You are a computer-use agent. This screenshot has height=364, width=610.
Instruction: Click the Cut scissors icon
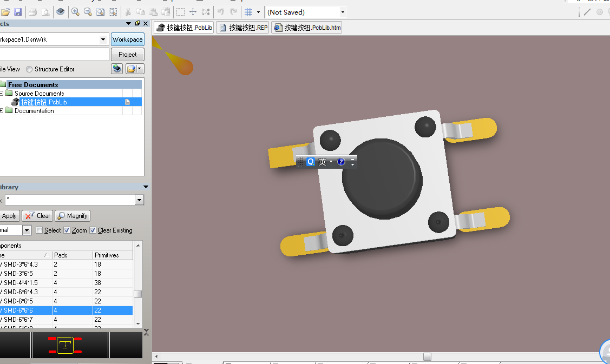(128, 12)
